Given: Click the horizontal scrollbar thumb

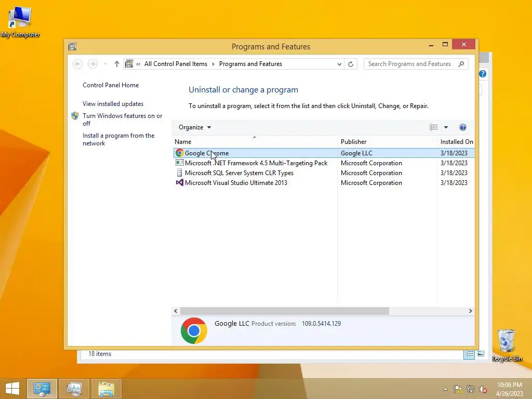Looking at the screenshot, I should point(284,311).
